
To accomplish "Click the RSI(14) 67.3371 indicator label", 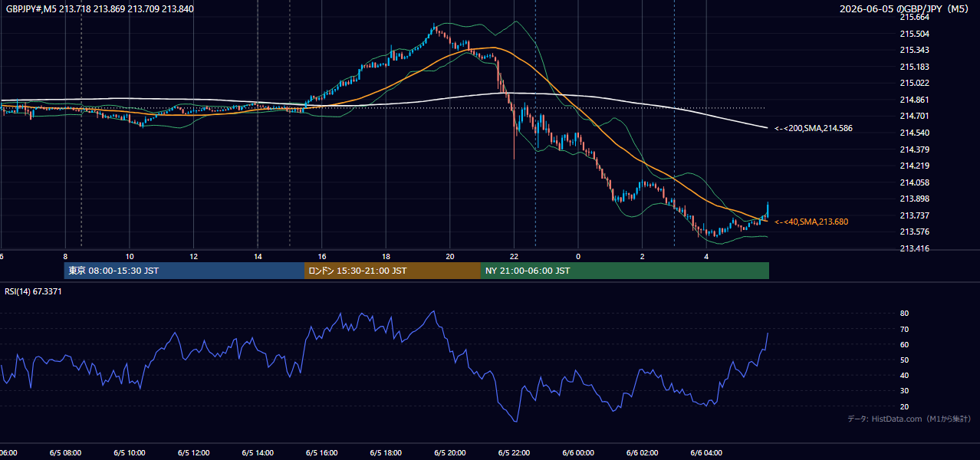I will [x=34, y=291].
